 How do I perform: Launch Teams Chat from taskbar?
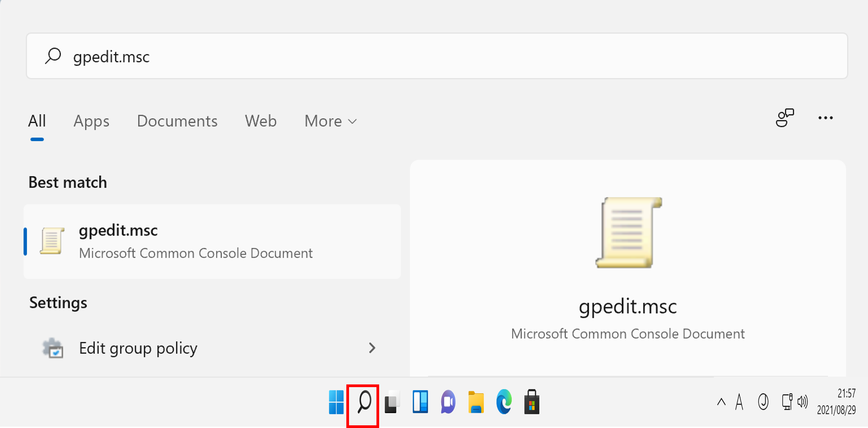[448, 402]
